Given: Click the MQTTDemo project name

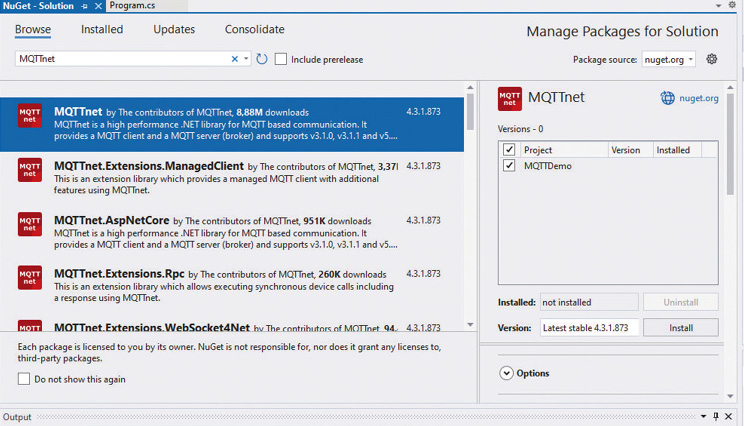Looking at the screenshot, I should click(548, 166).
